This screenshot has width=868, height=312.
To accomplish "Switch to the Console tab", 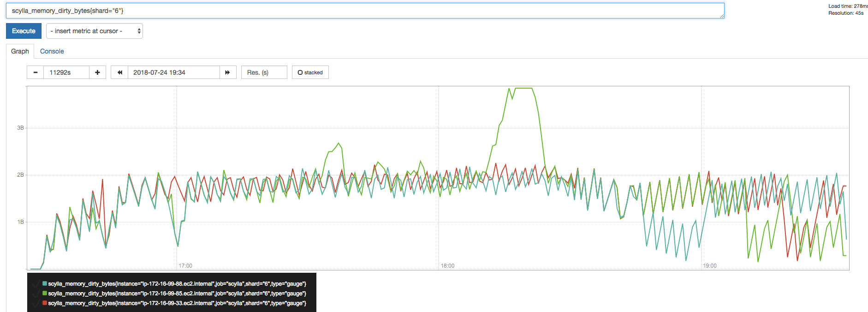I will click(x=52, y=51).
